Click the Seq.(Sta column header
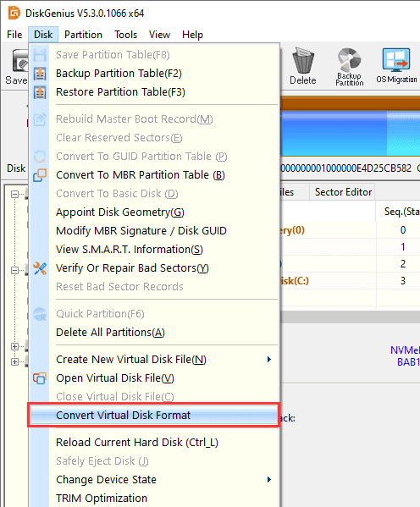This screenshot has width=420, height=507. [398, 212]
